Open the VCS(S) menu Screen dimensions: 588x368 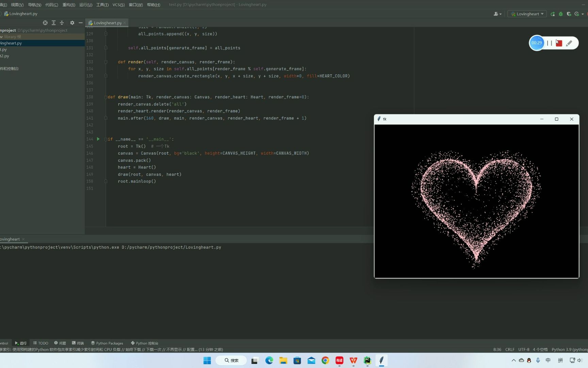[118, 4]
